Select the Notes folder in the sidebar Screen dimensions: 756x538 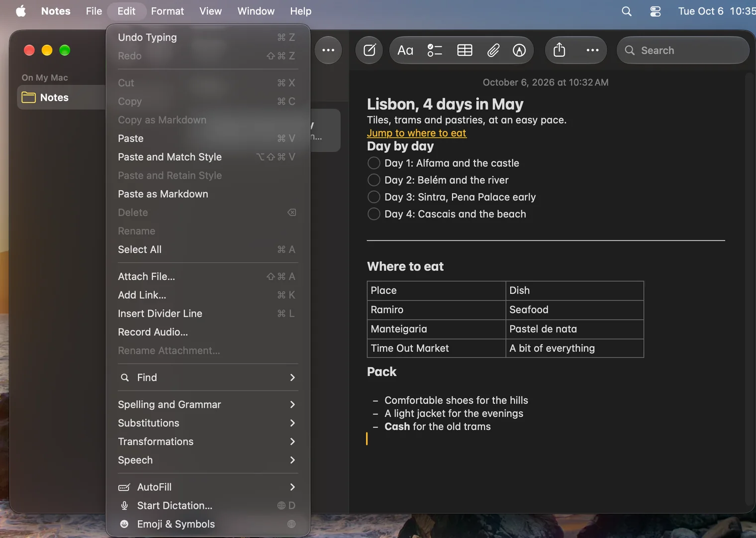[x=61, y=98]
